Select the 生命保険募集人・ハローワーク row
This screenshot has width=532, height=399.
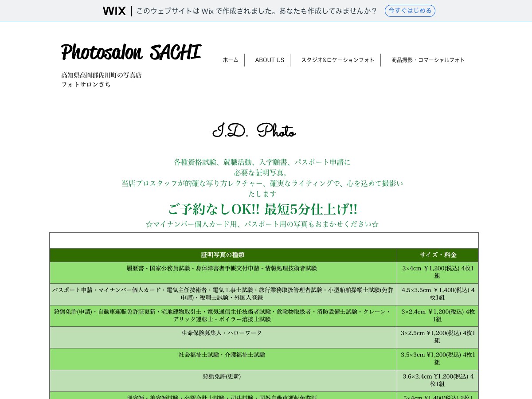223,337
